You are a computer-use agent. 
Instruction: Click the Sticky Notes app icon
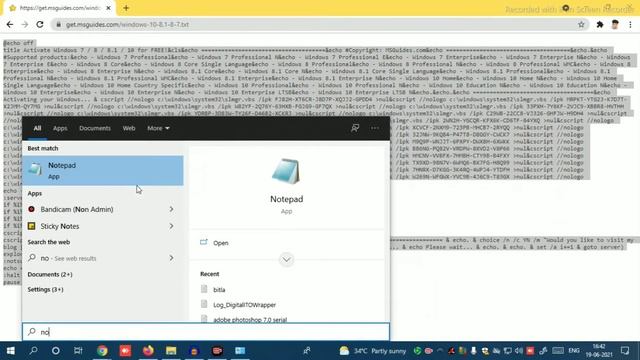click(x=31, y=226)
